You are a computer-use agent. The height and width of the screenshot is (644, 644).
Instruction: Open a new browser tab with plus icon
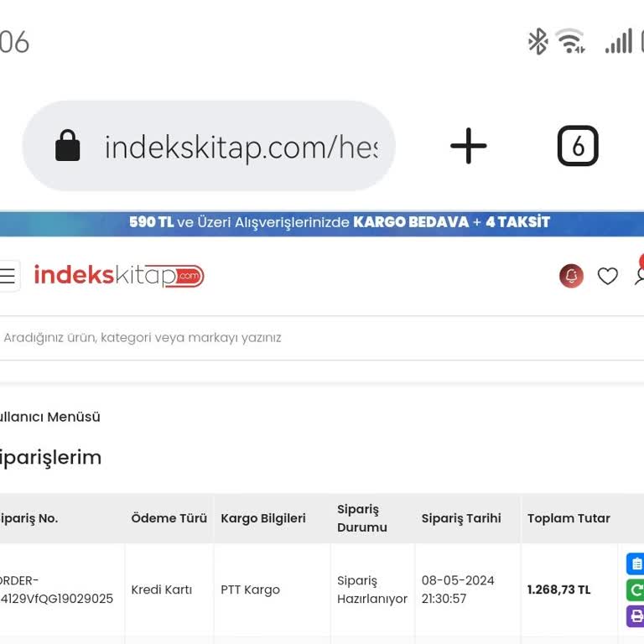pos(468,146)
